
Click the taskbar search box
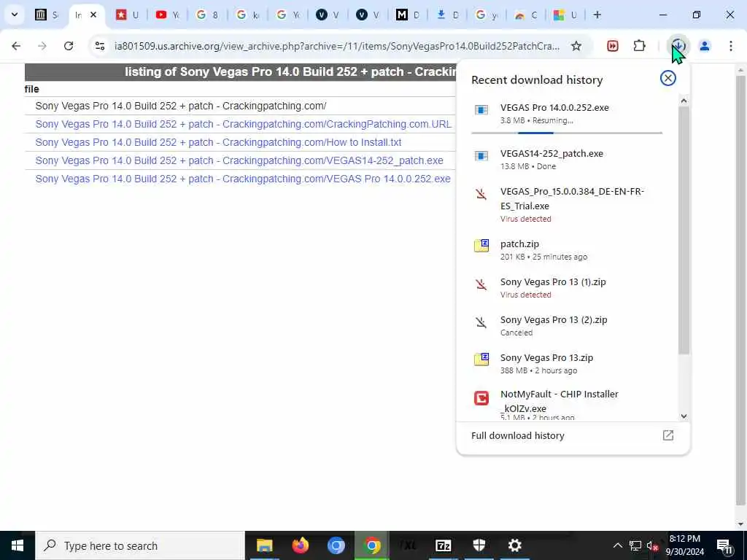coord(139,545)
